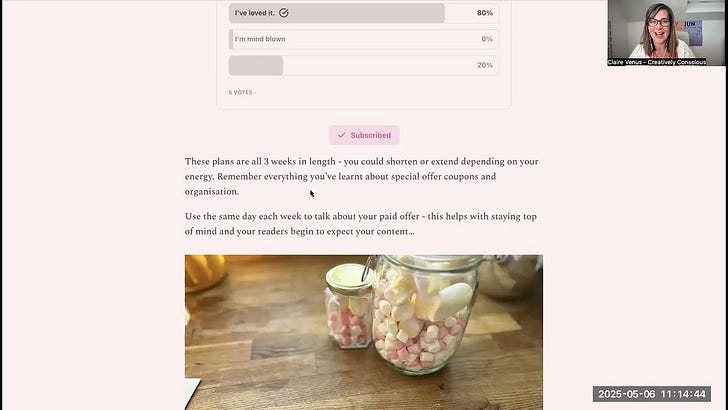Click the 80% result figure
Viewport: 728px width, 410px height.
click(x=485, y=13)
